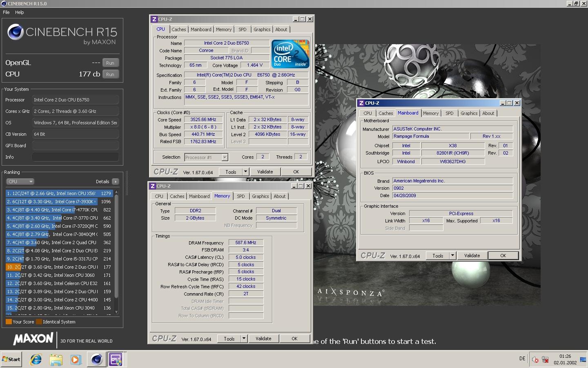Switch to CPU-Z taskbar icon
Image resolution: width=588 pixels, height=368 pixels.
coord(116,359)
